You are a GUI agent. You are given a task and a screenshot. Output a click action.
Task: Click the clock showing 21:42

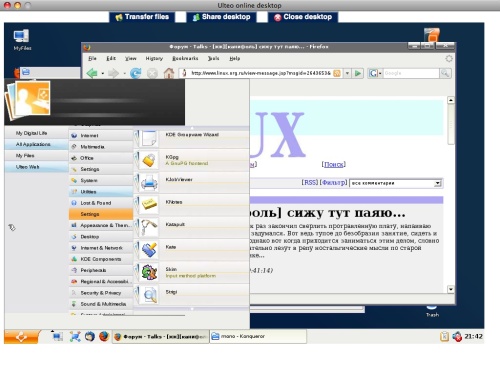[x=473, y=336]
